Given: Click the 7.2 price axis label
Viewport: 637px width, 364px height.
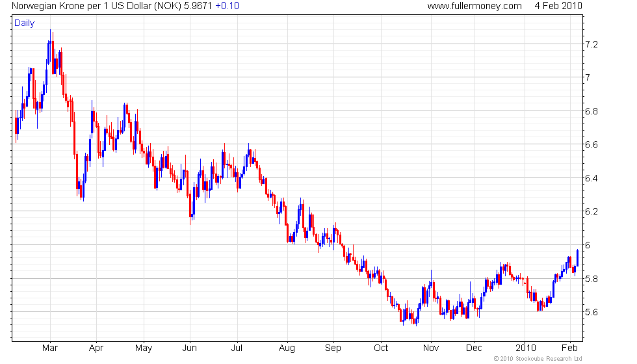Looking at the screenshot, I should tap(591, 44).
